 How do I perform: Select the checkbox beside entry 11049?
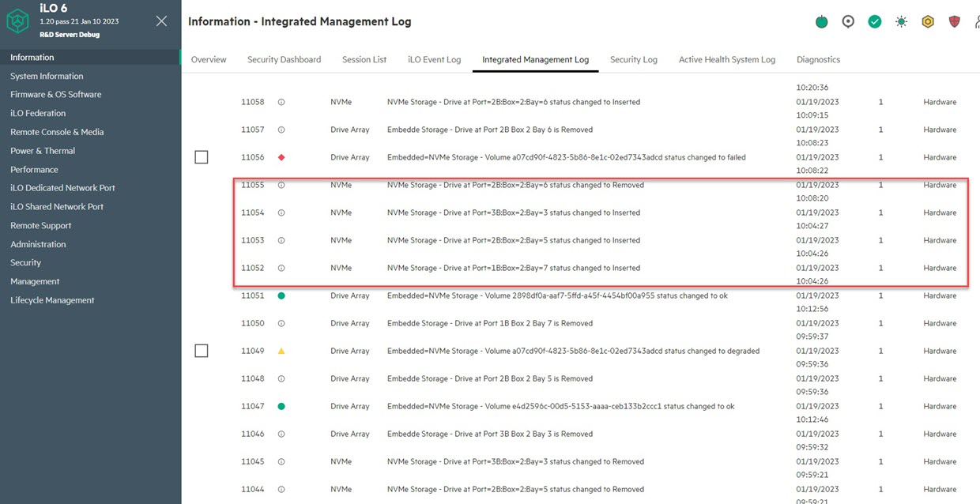tap(201, 350)
